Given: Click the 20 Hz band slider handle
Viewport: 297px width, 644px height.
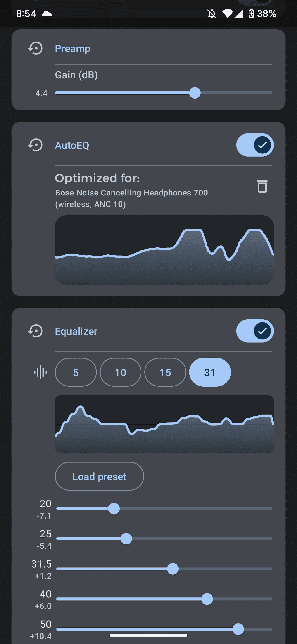Looking at the screenshot, I should tap(114, 509).
